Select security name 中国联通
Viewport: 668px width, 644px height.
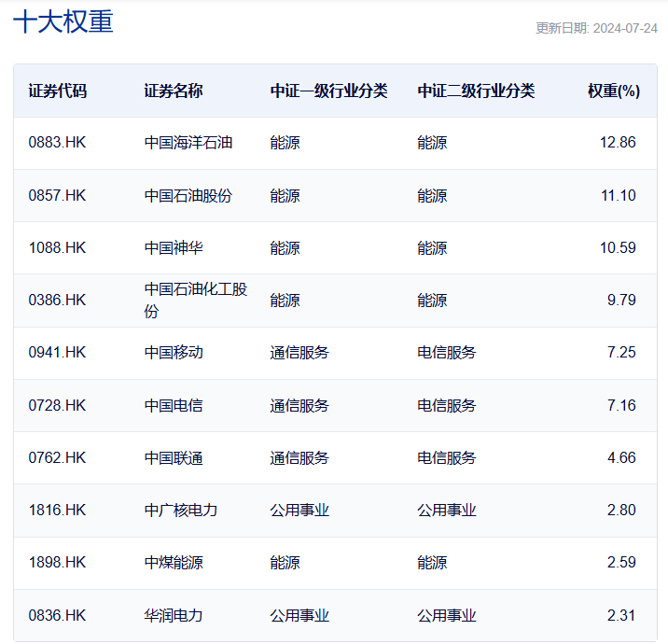(x=174, y=457)
